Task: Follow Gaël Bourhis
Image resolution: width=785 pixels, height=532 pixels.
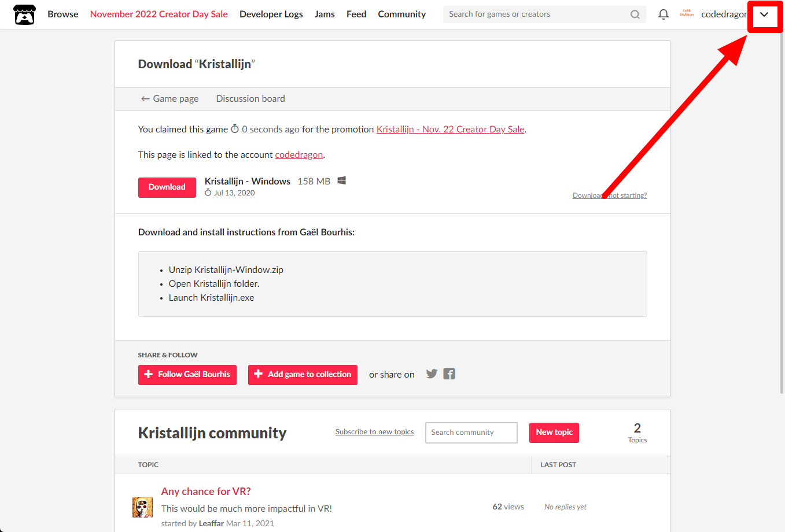Action: 187,375
